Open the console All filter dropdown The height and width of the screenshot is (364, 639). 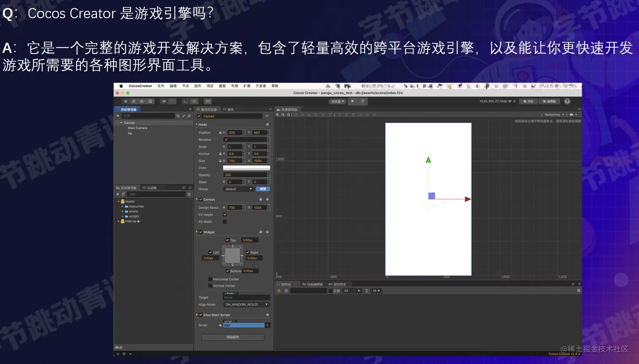pyautogui.click(x=352, y=291)
